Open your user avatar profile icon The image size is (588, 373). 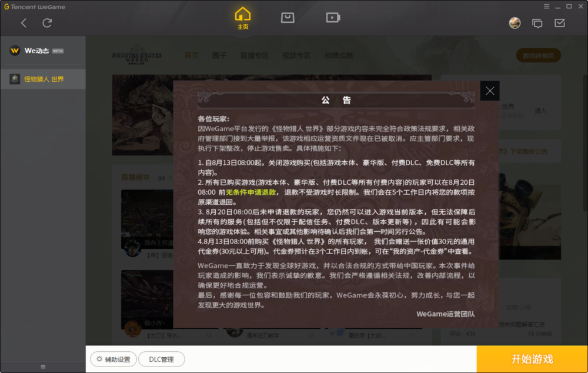514,23
